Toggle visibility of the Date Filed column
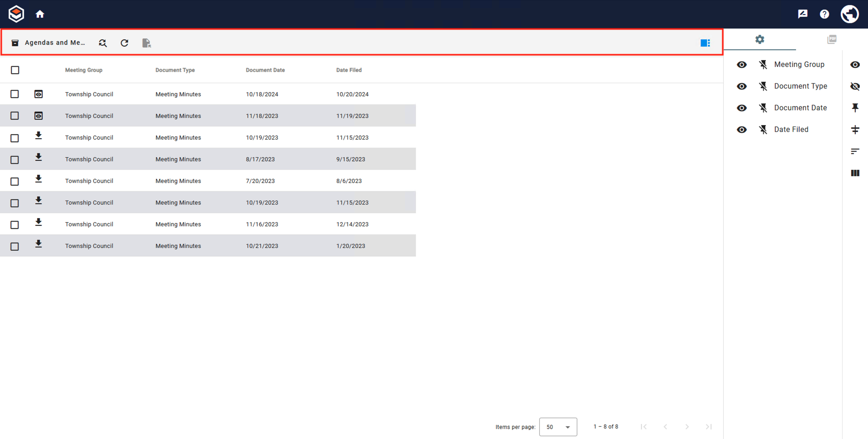868x439 pixels. 741,130
